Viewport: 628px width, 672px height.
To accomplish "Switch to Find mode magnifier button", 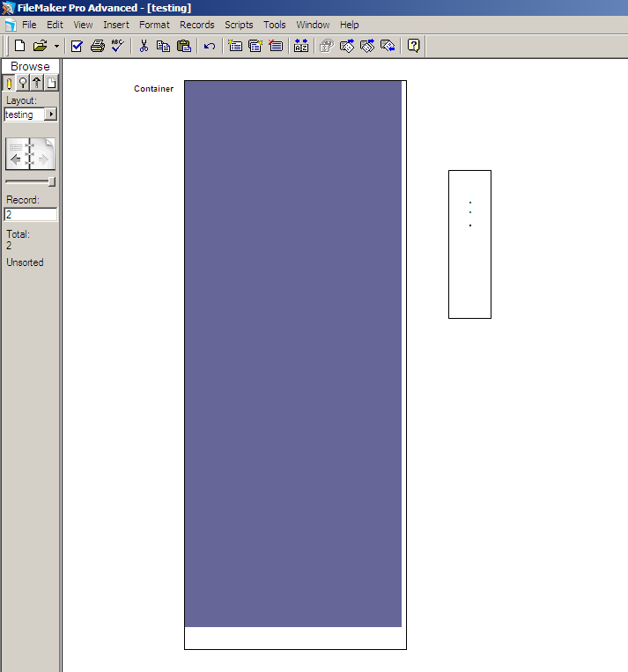I will (x=23, y=83).
